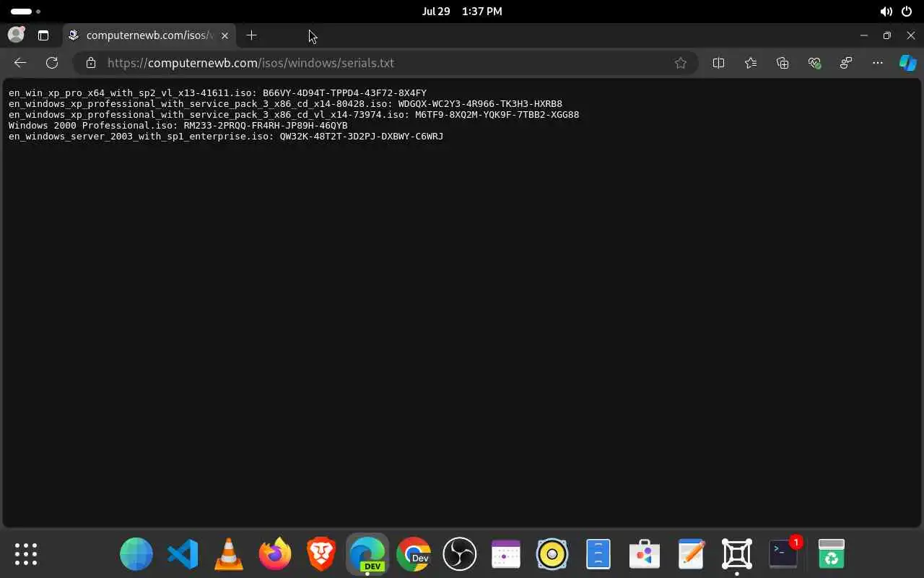Viewport: 924px width, 578px height.
Task: Restore down the Edge window
Action: tap(887, 35)
